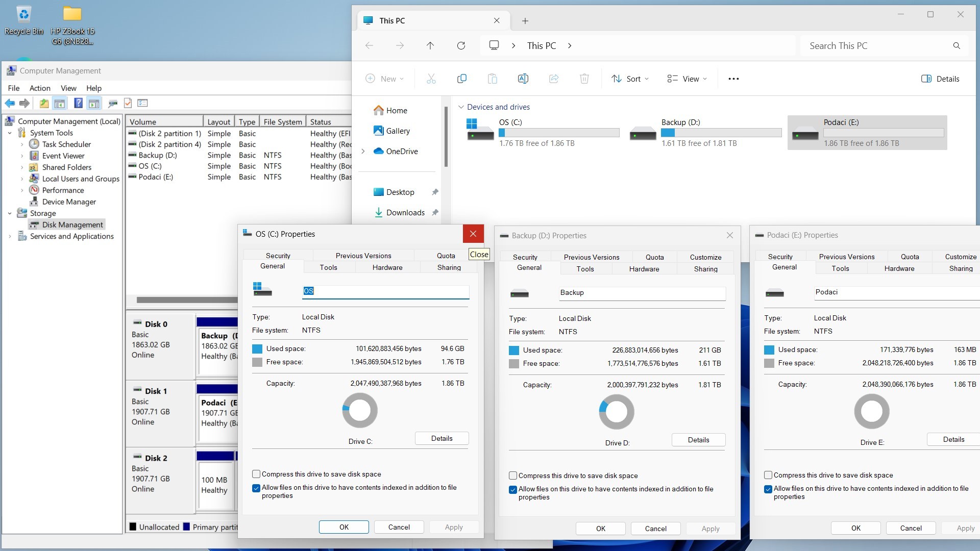
Task: Click the Copy icon in File Explorer toolbar
Action: (x=462, y=79)
